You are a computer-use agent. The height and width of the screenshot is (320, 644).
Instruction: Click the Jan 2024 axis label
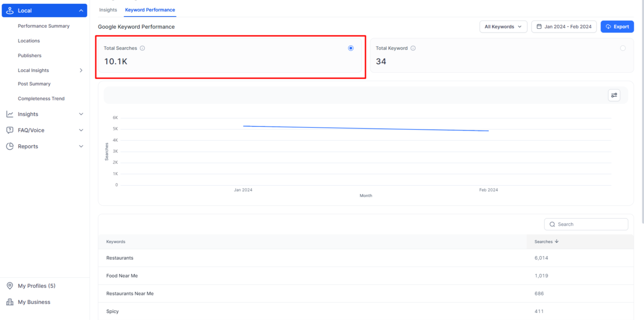click(x=243, y=190)
